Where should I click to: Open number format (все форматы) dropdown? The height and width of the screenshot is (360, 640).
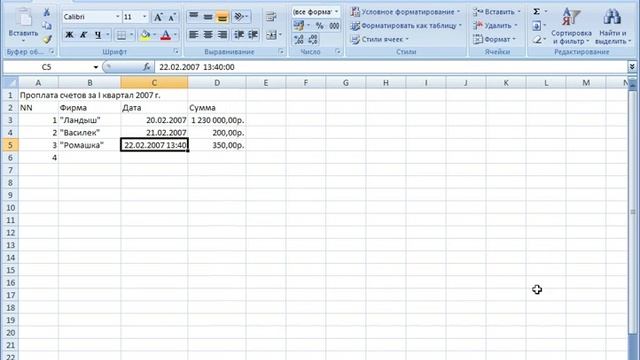[x=336, y=12]
